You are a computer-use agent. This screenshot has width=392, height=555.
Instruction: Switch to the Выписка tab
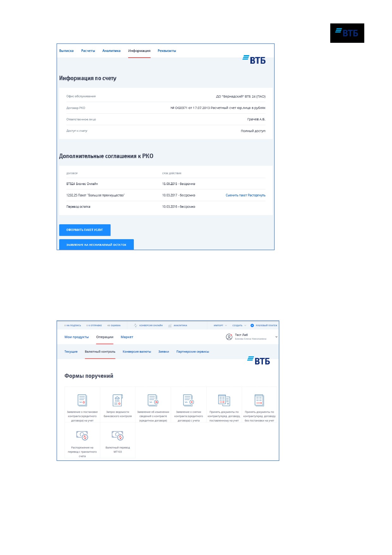66,51
